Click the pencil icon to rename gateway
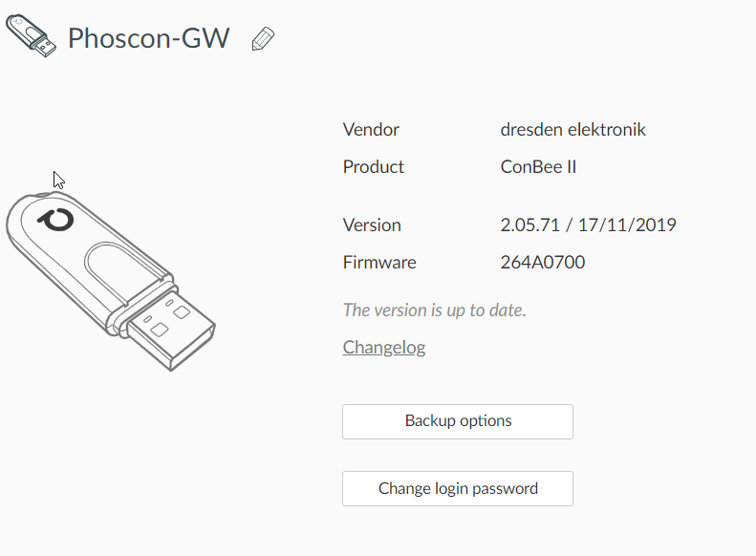The image size is (756, 556). click(263, 38)
